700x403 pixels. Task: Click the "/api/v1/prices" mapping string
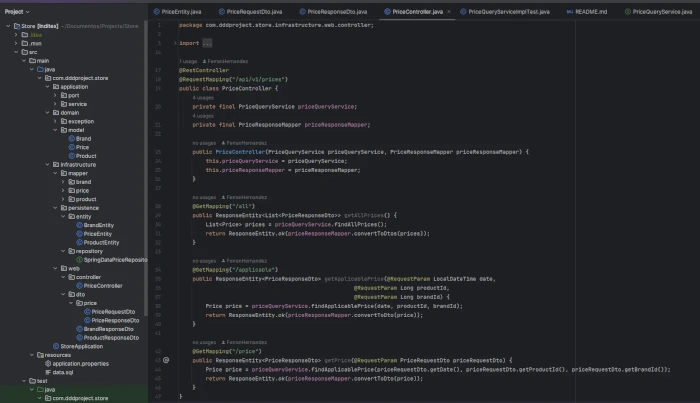pyautogui.click(x=261, y=79)
